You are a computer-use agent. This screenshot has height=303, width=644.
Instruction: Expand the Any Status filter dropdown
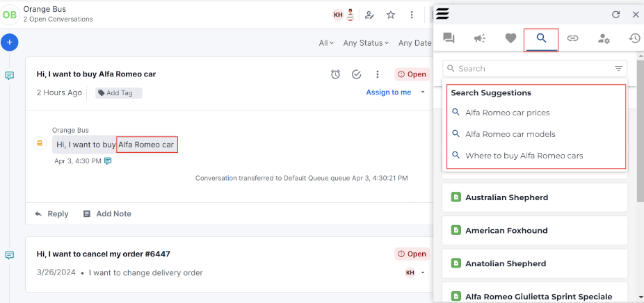(366, 43)
